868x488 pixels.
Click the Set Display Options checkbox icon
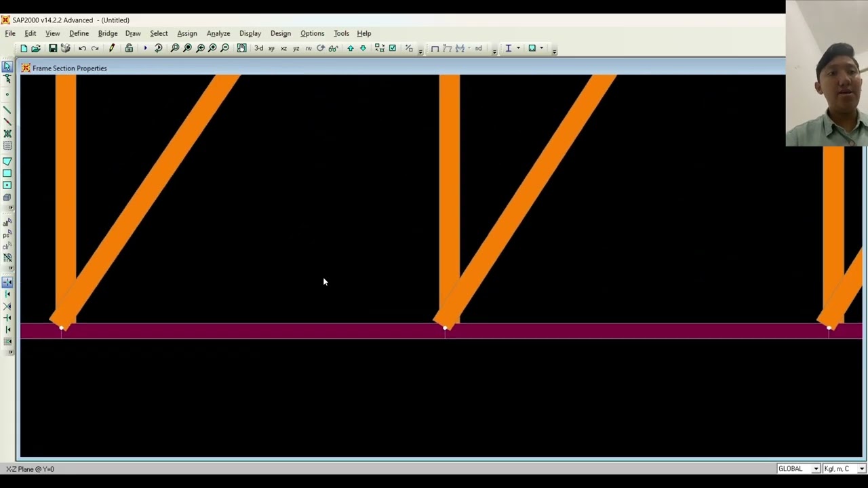click(393, 48)
